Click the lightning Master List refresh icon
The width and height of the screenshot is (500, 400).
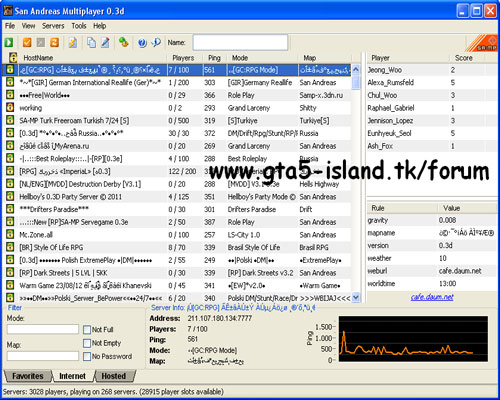pos(73,42)
